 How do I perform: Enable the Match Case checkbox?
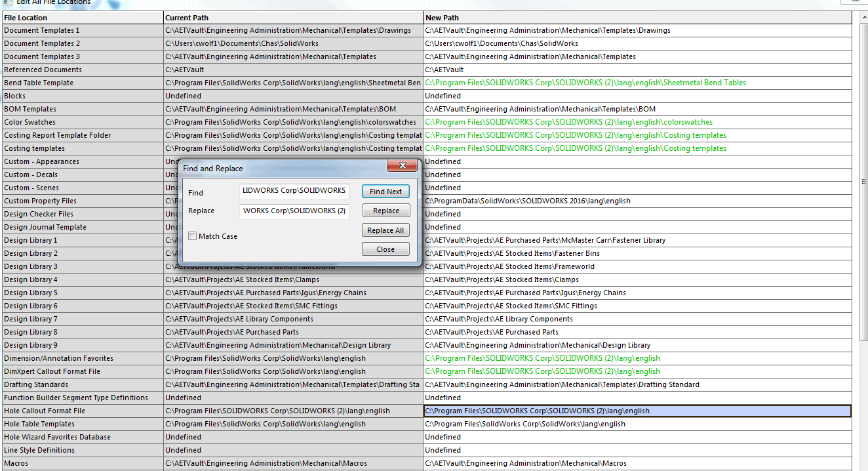tap(193, 236)
